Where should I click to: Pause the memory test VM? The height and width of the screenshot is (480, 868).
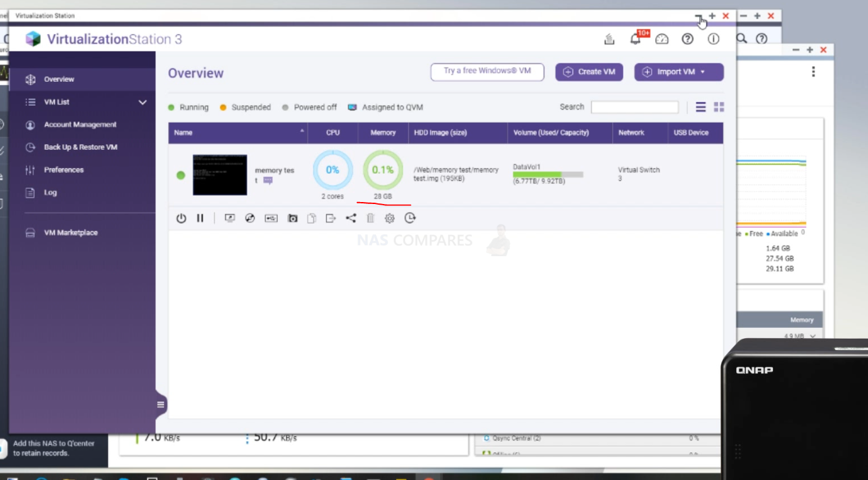[200, 219]
